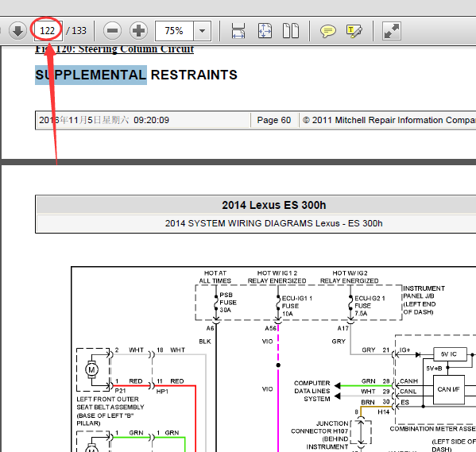
Task: Select the total pages text 133
Action: 79,31
